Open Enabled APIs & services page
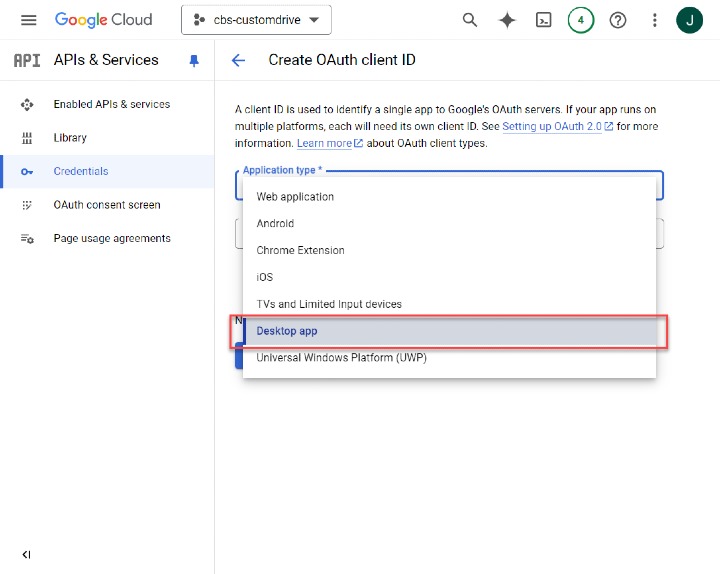 (111, 104)
